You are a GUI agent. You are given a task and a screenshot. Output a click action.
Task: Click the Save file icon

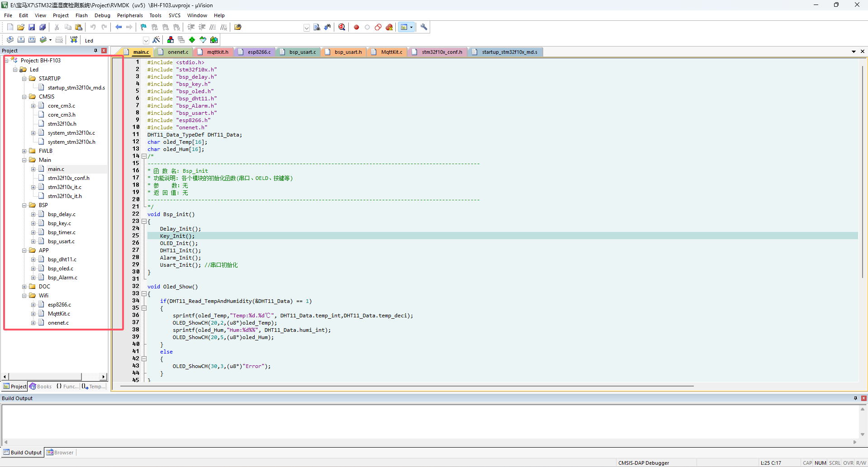(32, 27)
